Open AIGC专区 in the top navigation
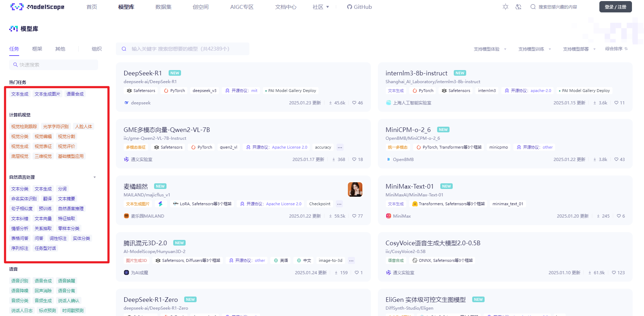The height and width of the screenshot is (316, 644). point(242,7)
